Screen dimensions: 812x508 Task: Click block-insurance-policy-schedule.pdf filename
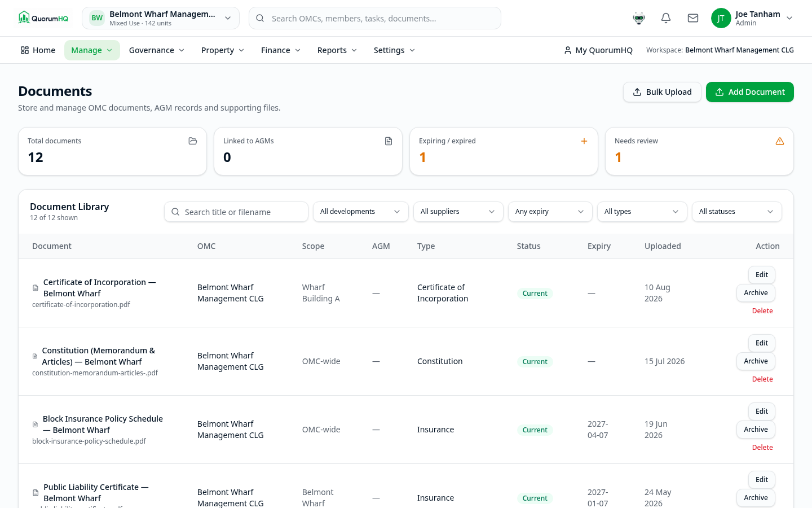coord(89,441)
